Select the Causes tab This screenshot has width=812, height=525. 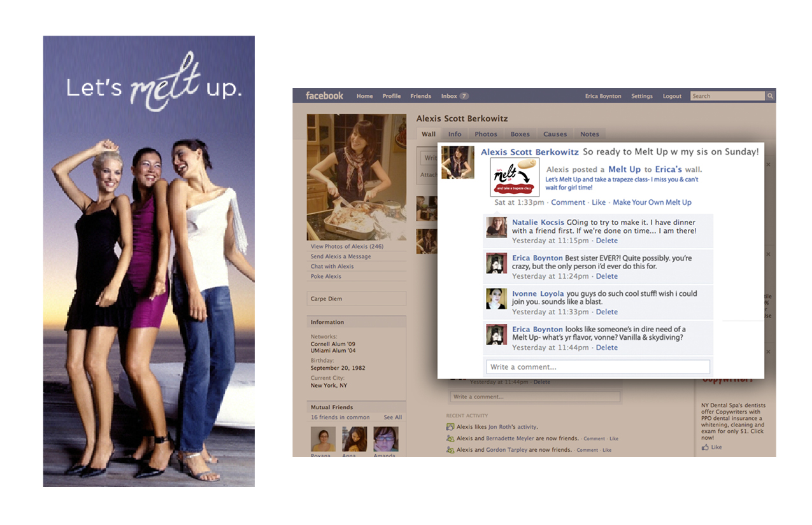[x=555, y=134]
